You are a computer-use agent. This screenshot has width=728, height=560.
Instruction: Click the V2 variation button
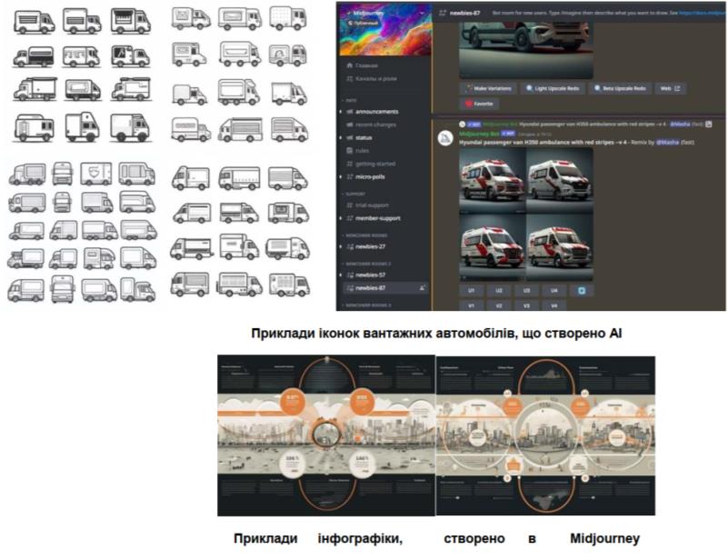pyautogui.click(x=499, y=305)
